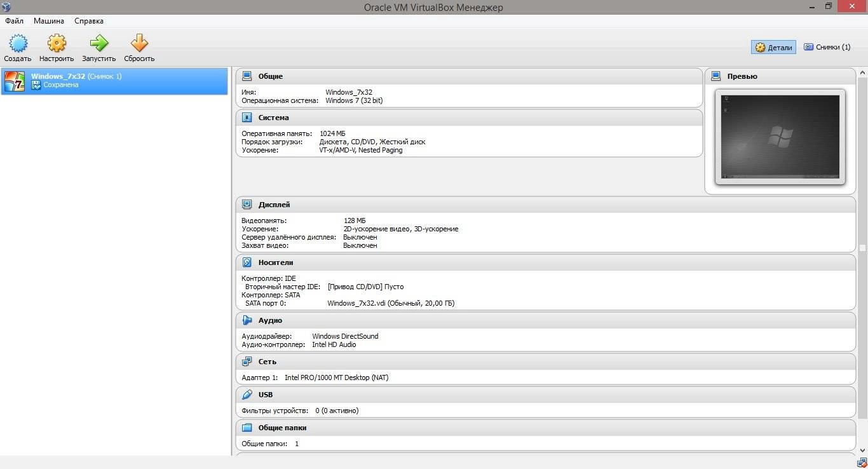Open Настроить settings gear icon
Screen dimensions: 868x469
(x=57, y=43)
